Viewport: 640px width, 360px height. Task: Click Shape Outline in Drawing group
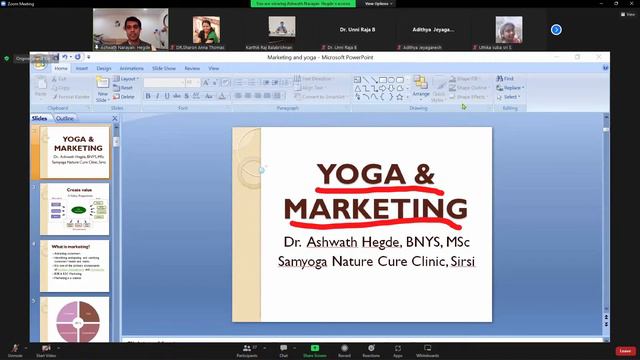469,87
